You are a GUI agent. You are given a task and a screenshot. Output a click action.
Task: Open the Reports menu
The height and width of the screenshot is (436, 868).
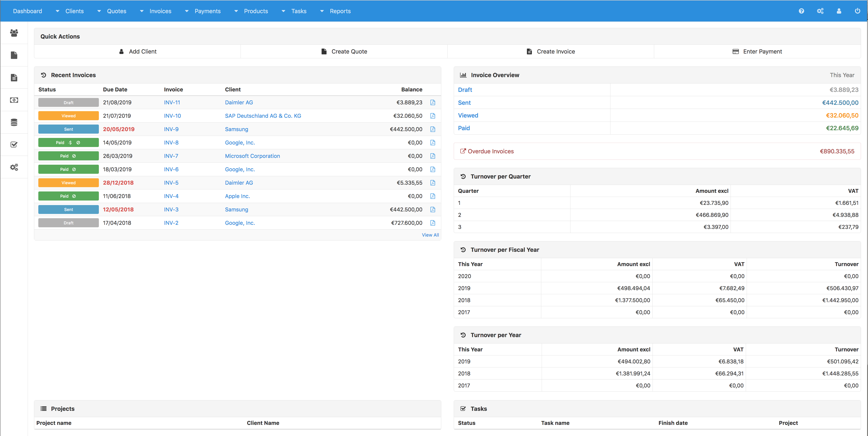(x=340, y=11)
